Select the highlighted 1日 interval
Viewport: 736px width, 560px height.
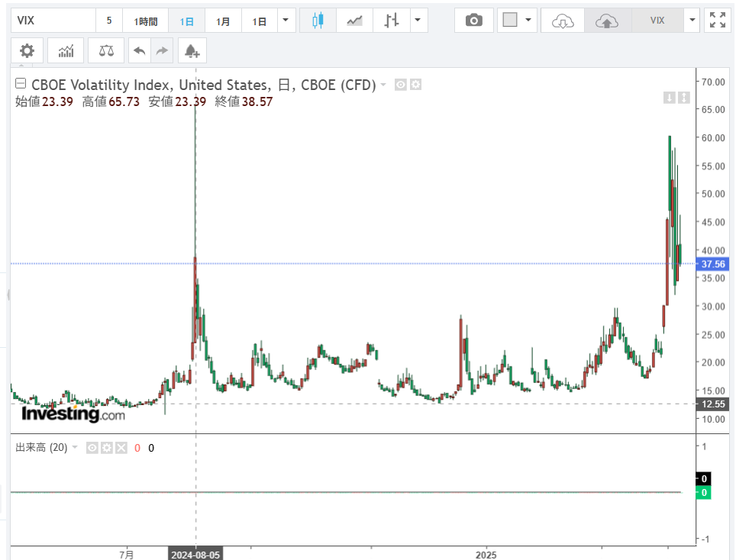click(x=186, y=21)
